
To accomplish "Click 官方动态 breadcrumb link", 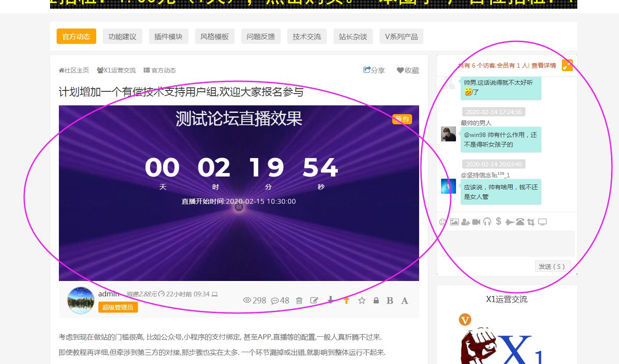I will (x=160, y=70).
